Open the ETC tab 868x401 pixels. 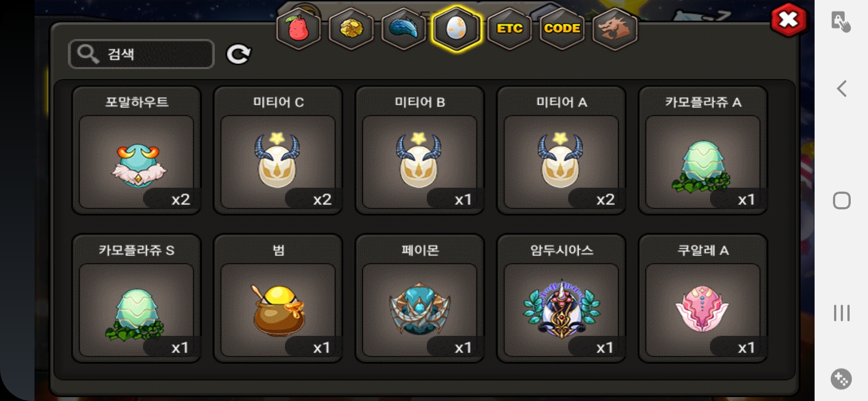[x=509, y=28]
